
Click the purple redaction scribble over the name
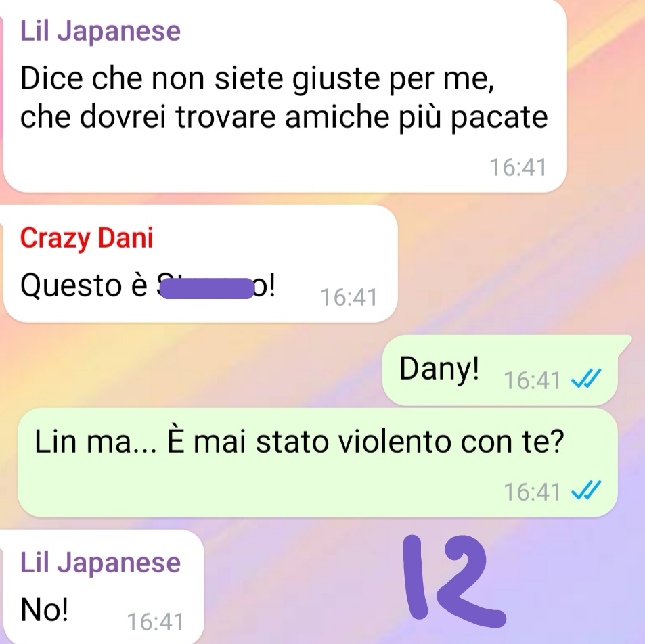[207, 288]
